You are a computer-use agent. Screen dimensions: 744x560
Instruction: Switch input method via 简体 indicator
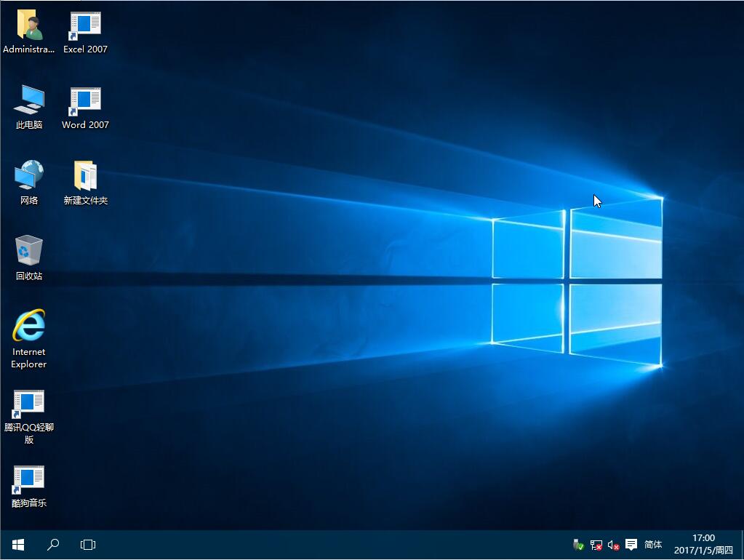coord(653,544)
